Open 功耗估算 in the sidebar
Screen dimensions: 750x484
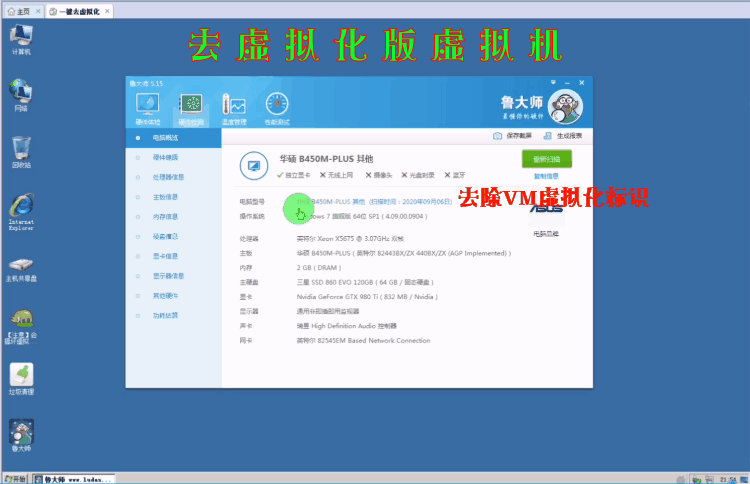pyautogui.click(x=165, y=316)
